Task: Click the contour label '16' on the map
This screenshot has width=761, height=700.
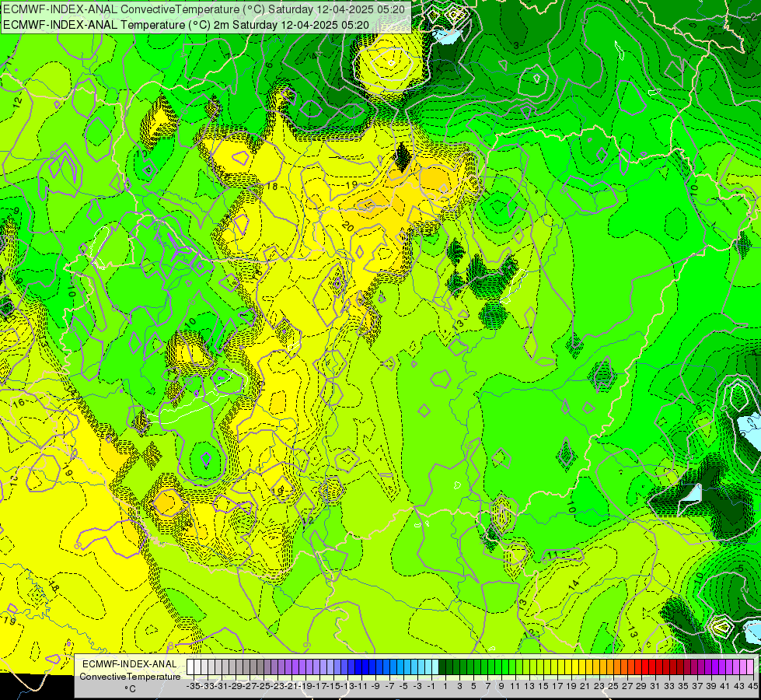Action: (x=19, y=403)
